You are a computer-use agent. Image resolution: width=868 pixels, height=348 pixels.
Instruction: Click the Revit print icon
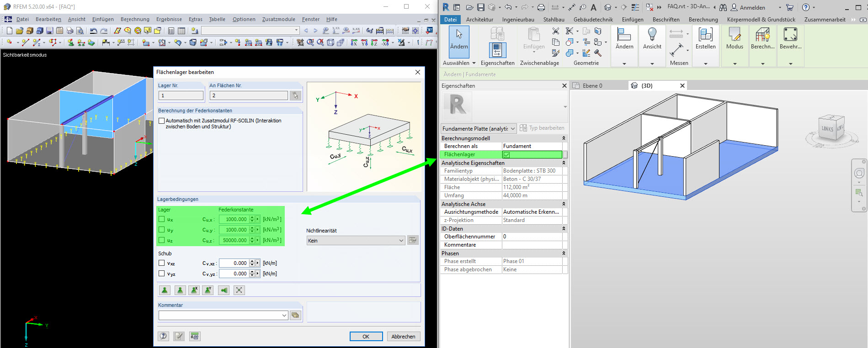pyautogui.click(x=541, y=7)
